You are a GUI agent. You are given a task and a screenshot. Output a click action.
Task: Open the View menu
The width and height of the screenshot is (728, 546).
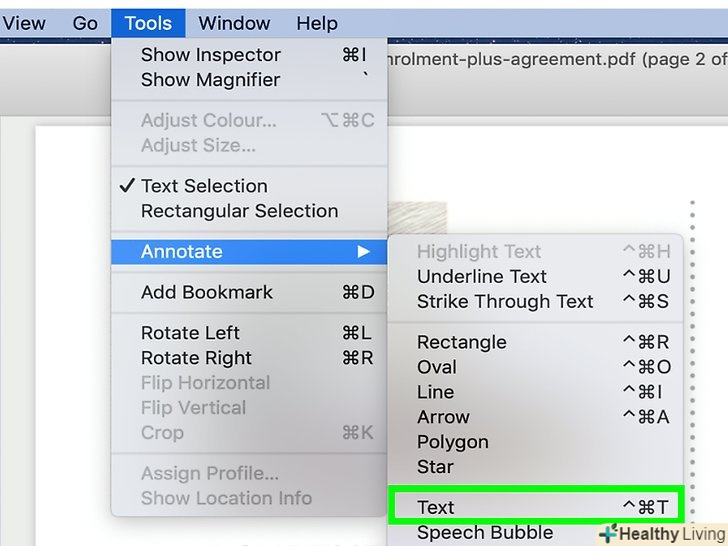point(24,23)
